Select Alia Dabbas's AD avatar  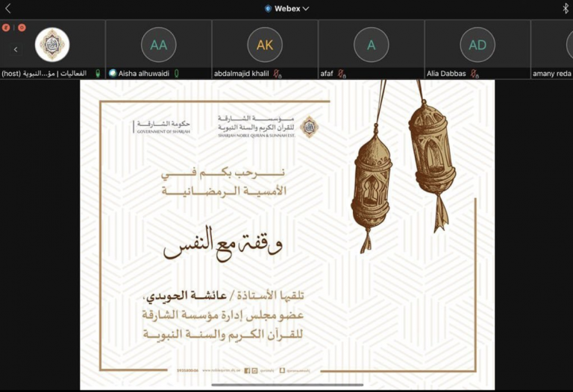point(477,44)
